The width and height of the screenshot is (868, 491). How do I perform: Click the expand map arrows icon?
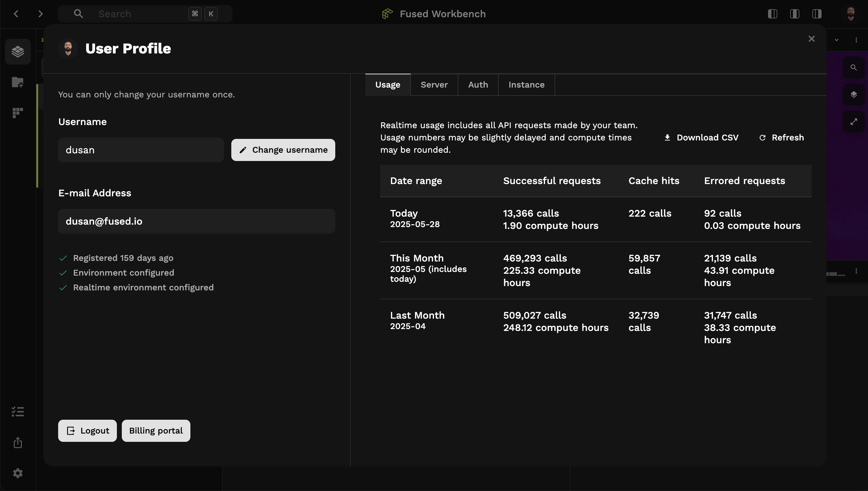pyautogui.click(x=854, y=122)
